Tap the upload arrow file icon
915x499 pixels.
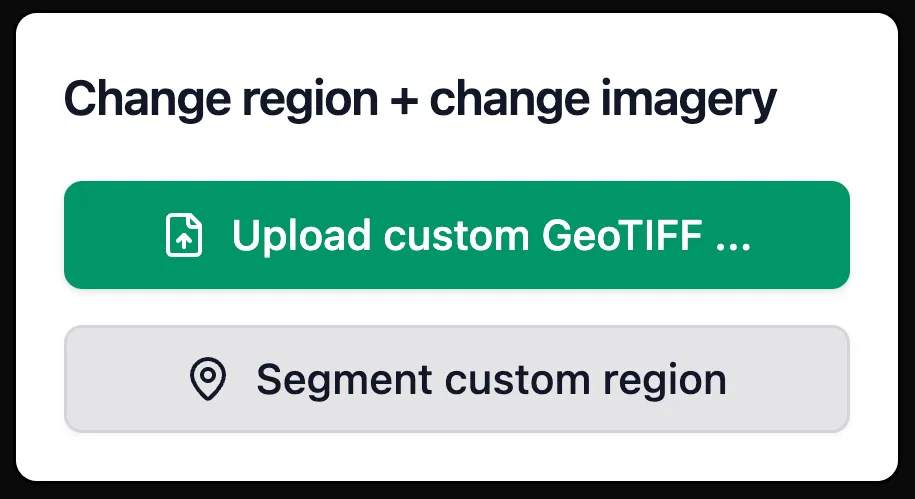click(184, 236)
